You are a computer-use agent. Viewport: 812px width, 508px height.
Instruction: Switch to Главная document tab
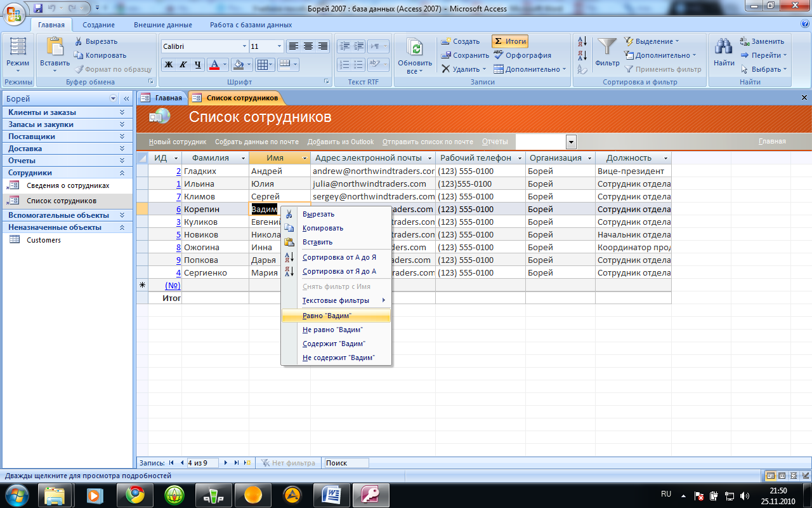pyautogui.click(x=162, y=98)
